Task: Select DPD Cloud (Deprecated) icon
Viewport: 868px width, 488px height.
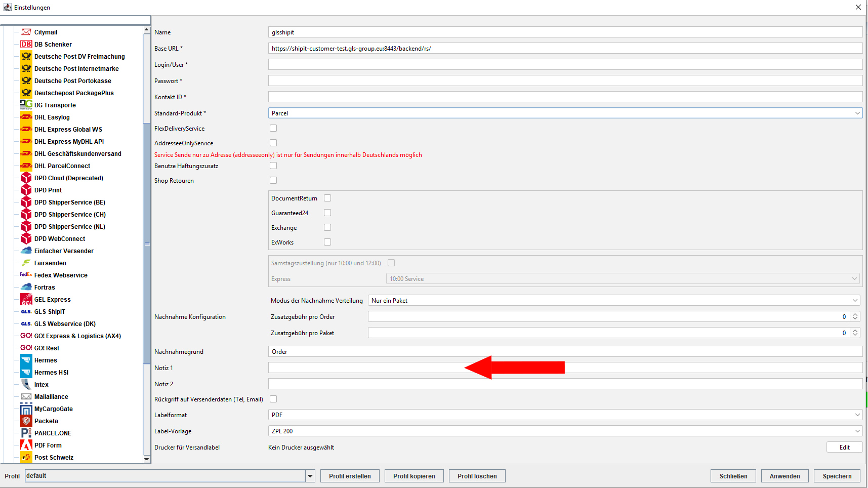Action: [x=26, y=178]
